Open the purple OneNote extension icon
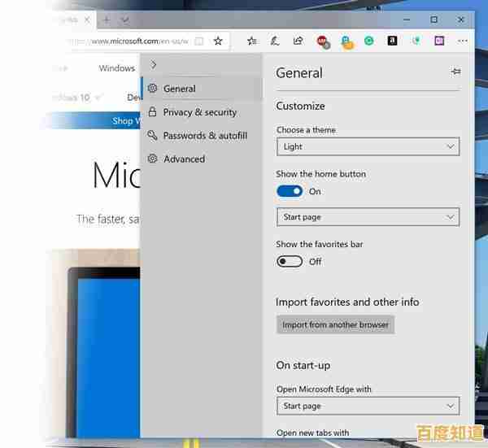This screenshot has width=488, height=448. pyautogui.click(x=439, y=41)
